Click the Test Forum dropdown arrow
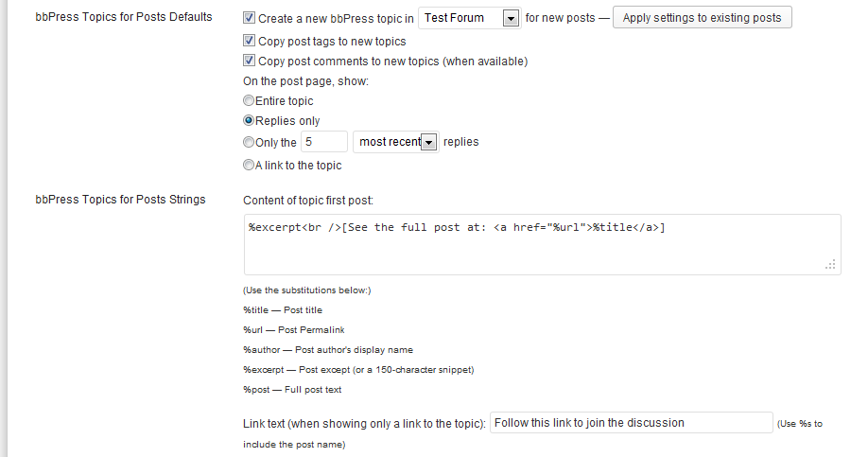 tap(511, 19)
